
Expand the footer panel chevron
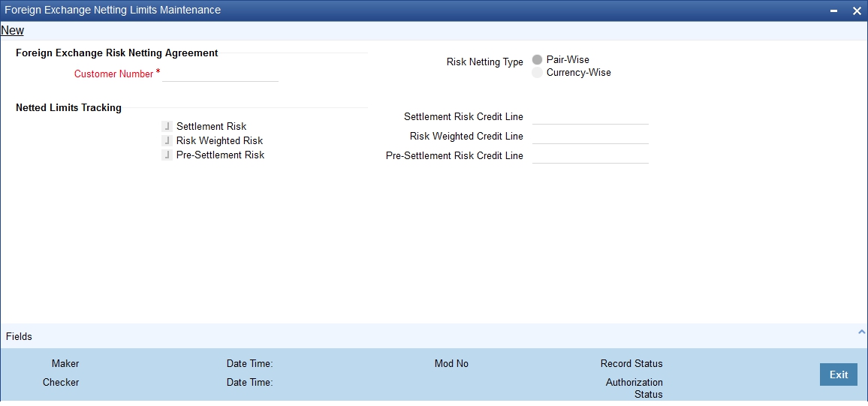click(x=861, y=332)
